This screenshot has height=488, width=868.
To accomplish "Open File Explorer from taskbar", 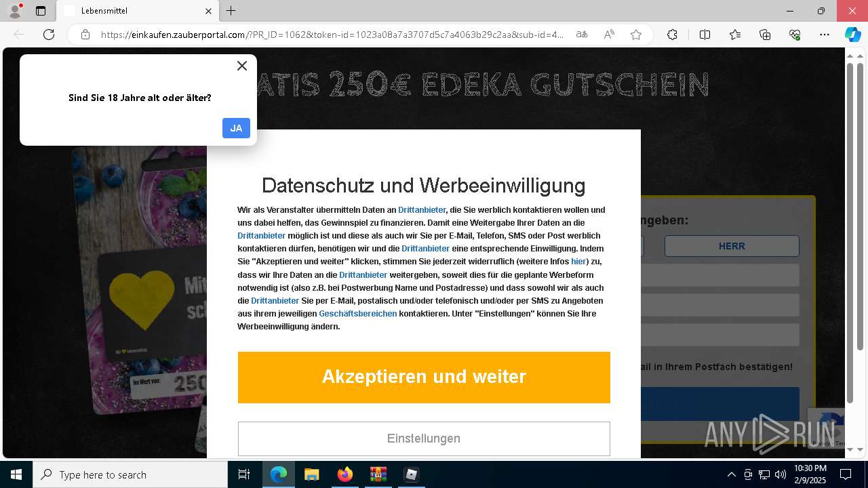I will pos(312,474).
